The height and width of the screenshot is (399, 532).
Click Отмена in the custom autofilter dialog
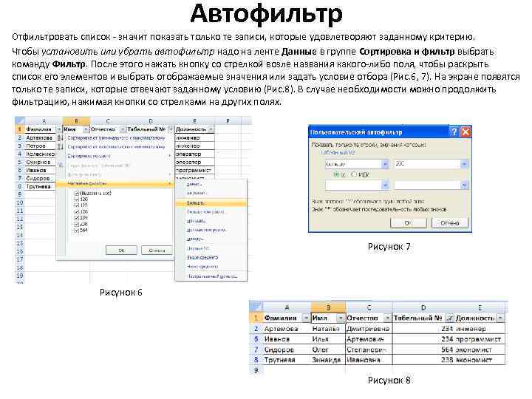(450, 223)
